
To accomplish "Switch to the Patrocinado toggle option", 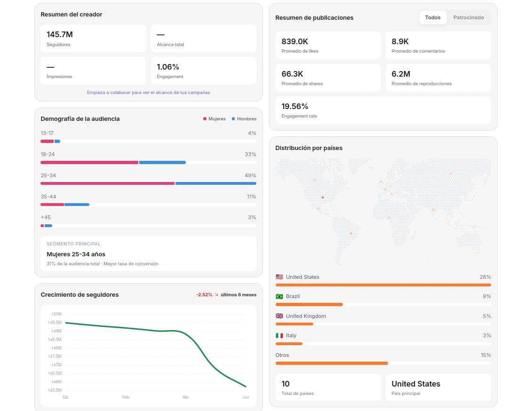I will [x=468, y=17].
